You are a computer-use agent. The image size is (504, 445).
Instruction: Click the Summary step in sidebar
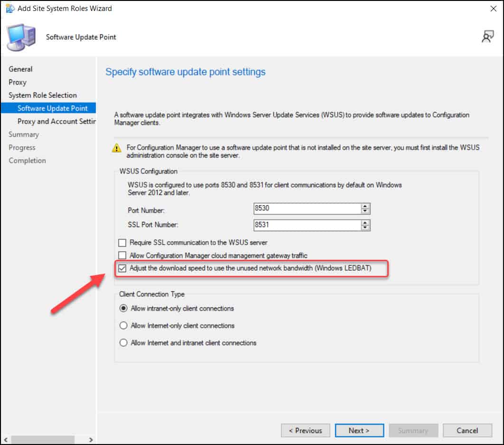coord(24,134)
